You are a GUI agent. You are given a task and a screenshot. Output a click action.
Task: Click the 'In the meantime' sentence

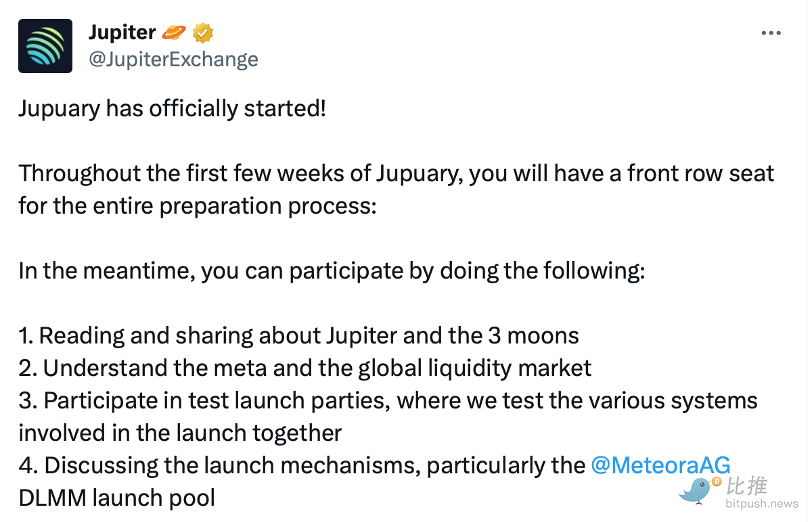332,270
